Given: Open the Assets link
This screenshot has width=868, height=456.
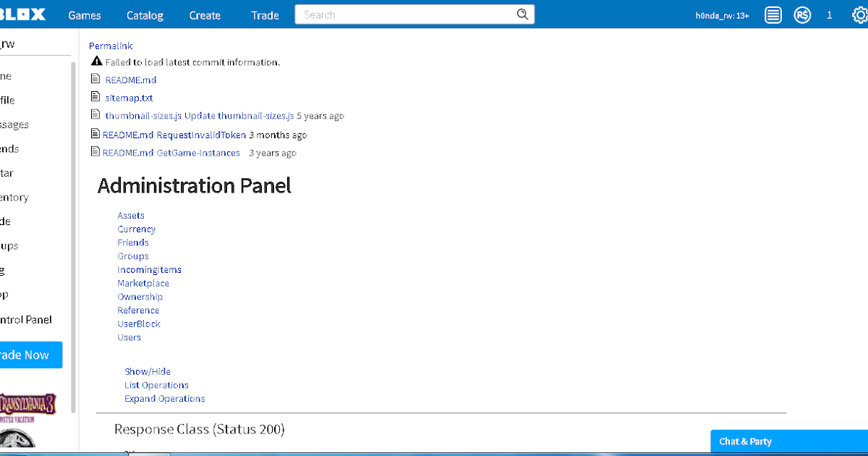Looking at the screenshot, I should coord(131,216).
